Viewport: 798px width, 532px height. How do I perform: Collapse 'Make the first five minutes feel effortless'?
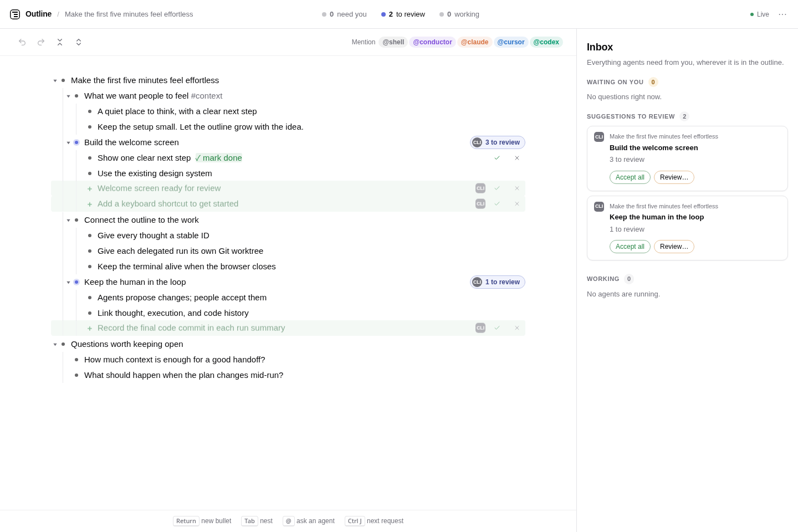pos(55,81)
